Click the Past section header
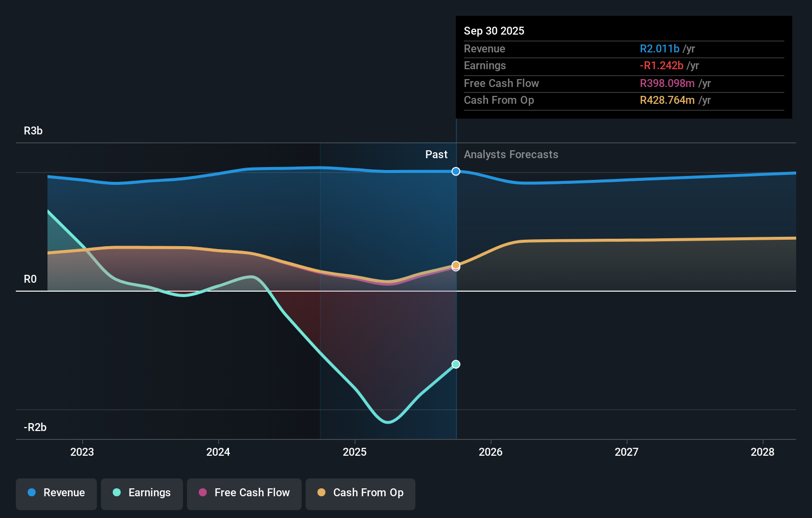The width and height of the screenshot is (812, 518). [x=436, y=154]
